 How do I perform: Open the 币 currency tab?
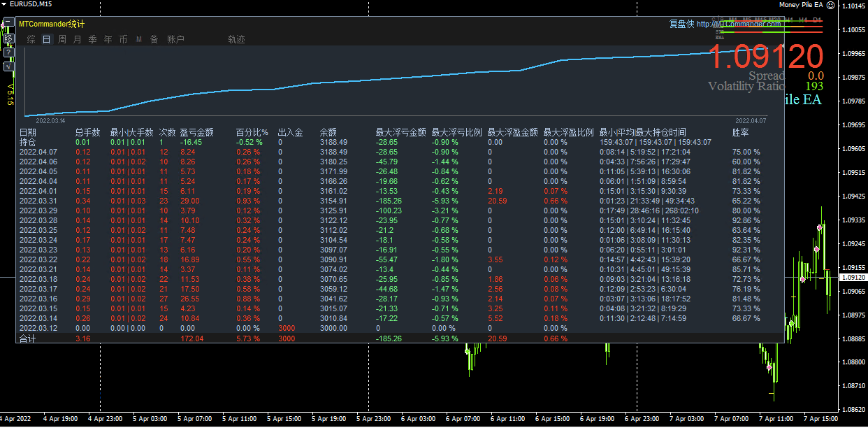pos(123,39)
